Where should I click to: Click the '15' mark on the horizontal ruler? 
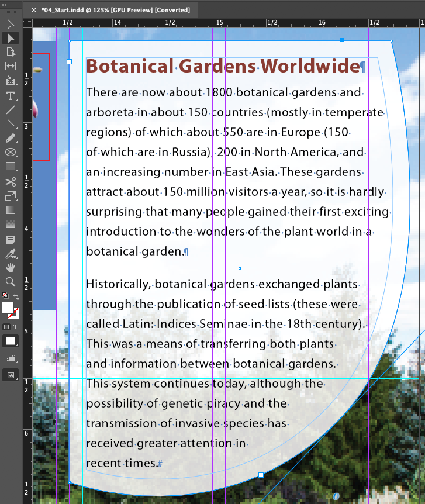220,22
